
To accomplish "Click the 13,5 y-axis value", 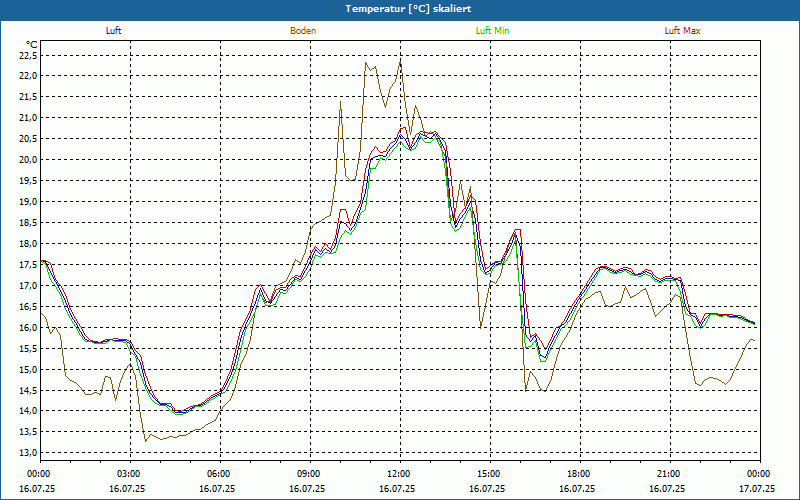I will pos(28,432).
